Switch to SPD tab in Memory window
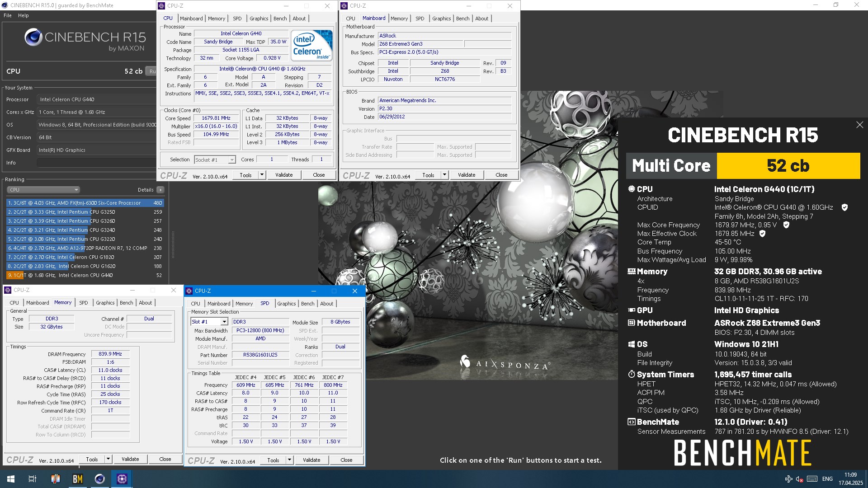Screen dimensions: 868x488 click(84, 303)
